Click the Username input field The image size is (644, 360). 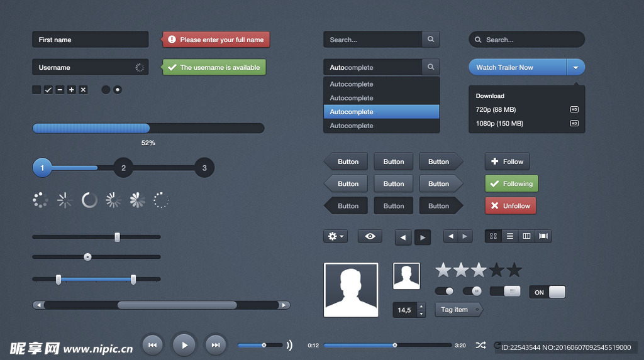[x=91, y=67]
